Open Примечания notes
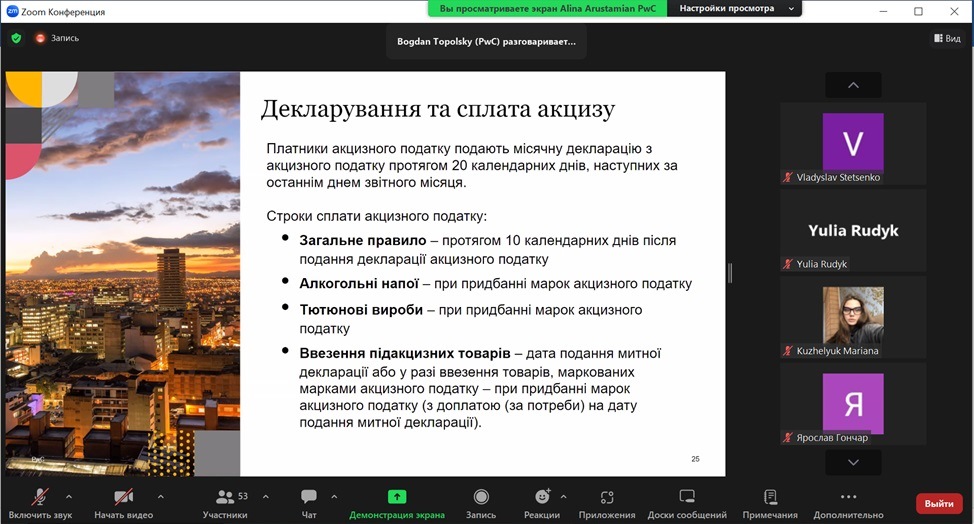This screenshot has width=974, height=524. pyautogui.click(x=770, y=504)
